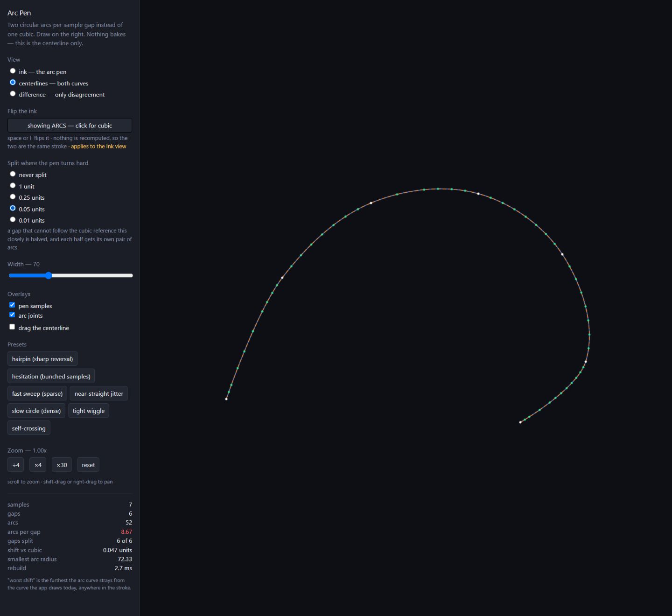Load the self-crossing preset

coord(29,428)
